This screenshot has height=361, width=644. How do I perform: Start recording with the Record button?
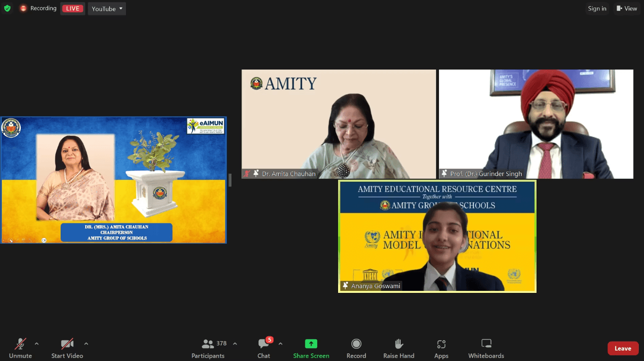356,348
